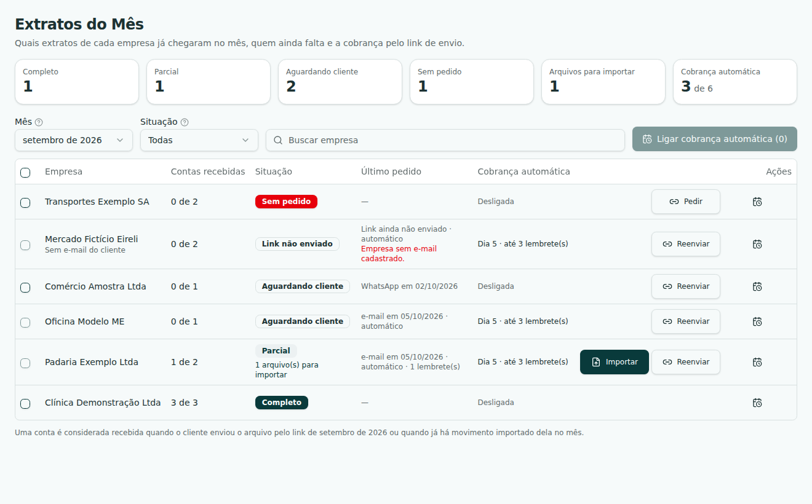The width and height of the screenshot is (812, 504).
Task: Resend the request link for Padaria Exemplo Ltda
Action: point(686,362)
